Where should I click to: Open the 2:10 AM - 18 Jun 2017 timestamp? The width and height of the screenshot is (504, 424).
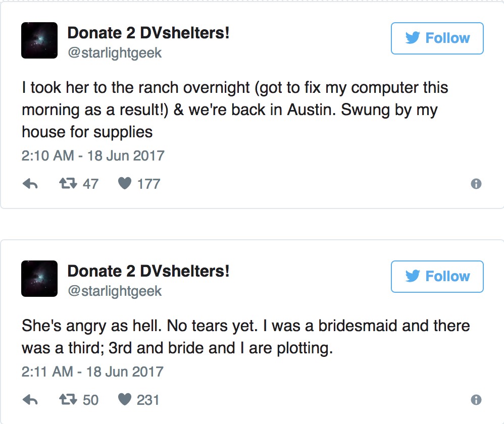click(93, 155)
